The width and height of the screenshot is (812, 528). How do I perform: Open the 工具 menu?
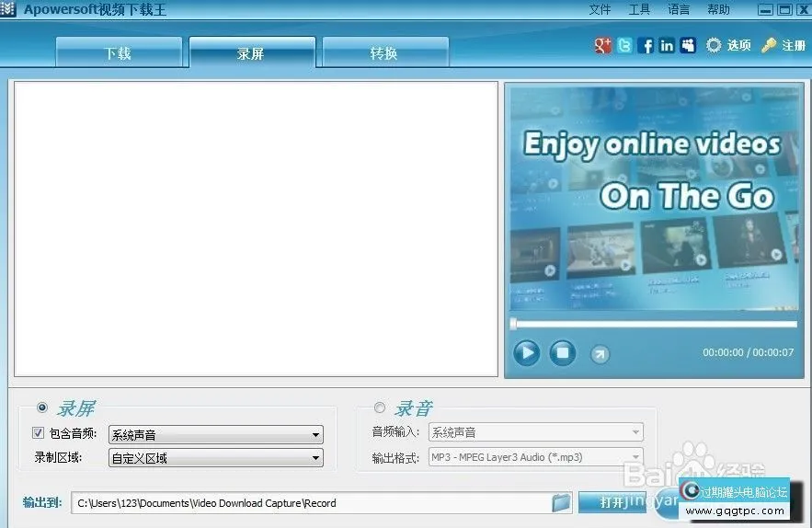coord(639,9)
